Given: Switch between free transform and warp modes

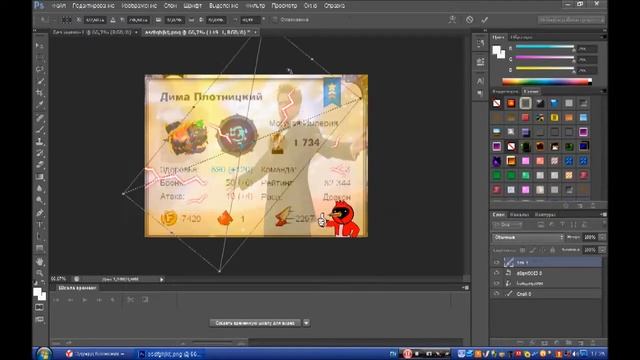Looking at the screenshot, I should click(452, 20).
